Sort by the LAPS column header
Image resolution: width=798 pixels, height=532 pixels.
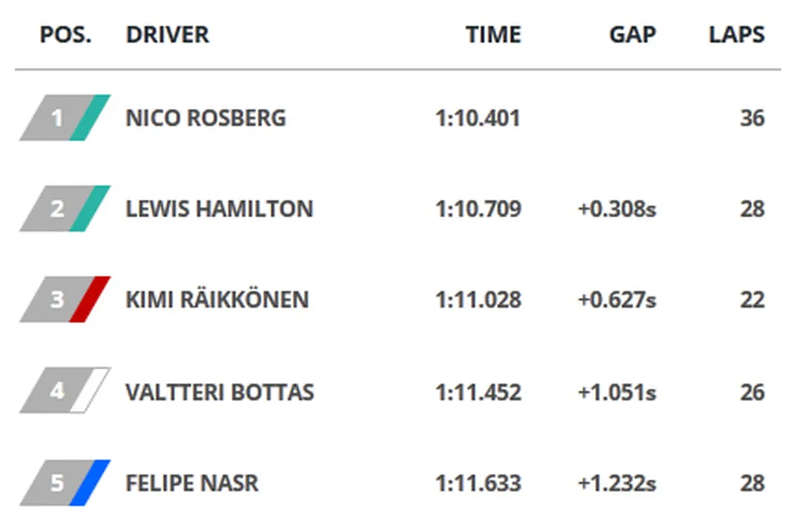(736, 35)
